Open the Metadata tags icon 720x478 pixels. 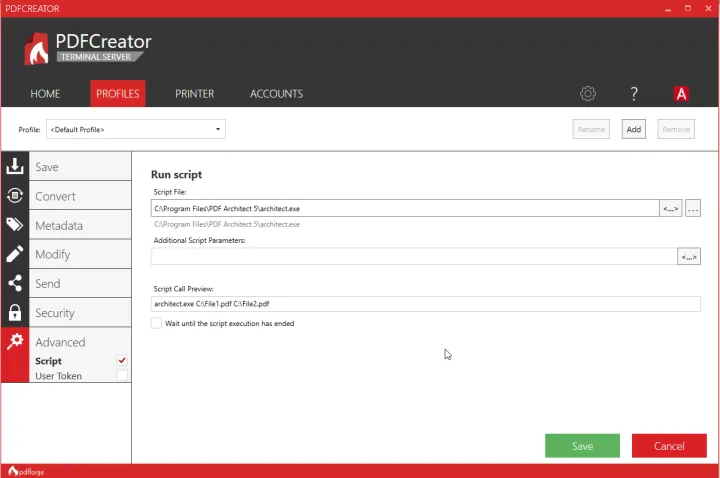coord(15,225)
